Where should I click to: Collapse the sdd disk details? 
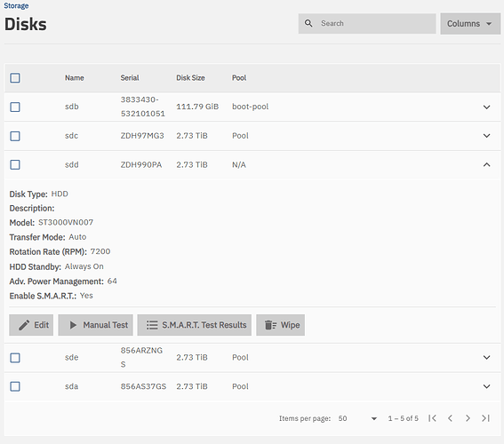tap(486, 164)
